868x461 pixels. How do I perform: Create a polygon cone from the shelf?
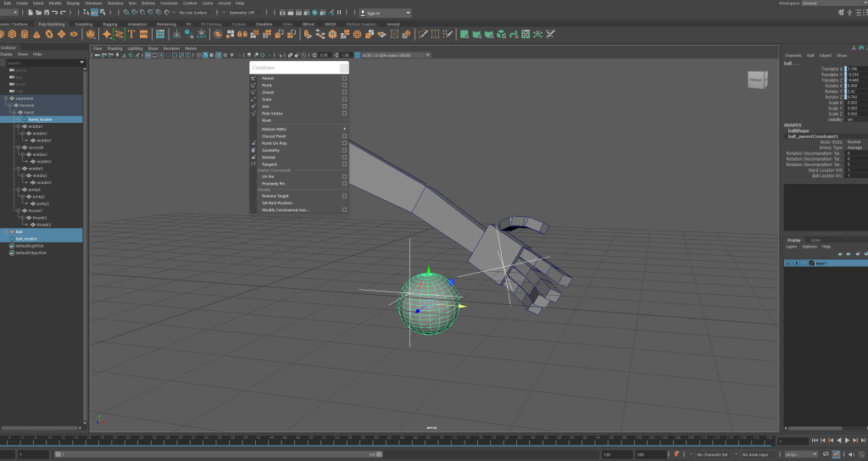coord(36,34)
